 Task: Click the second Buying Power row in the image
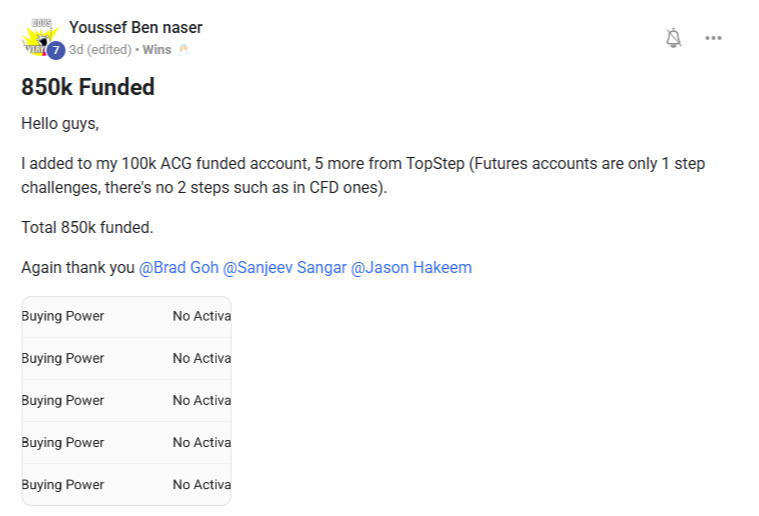coord(126,358)
